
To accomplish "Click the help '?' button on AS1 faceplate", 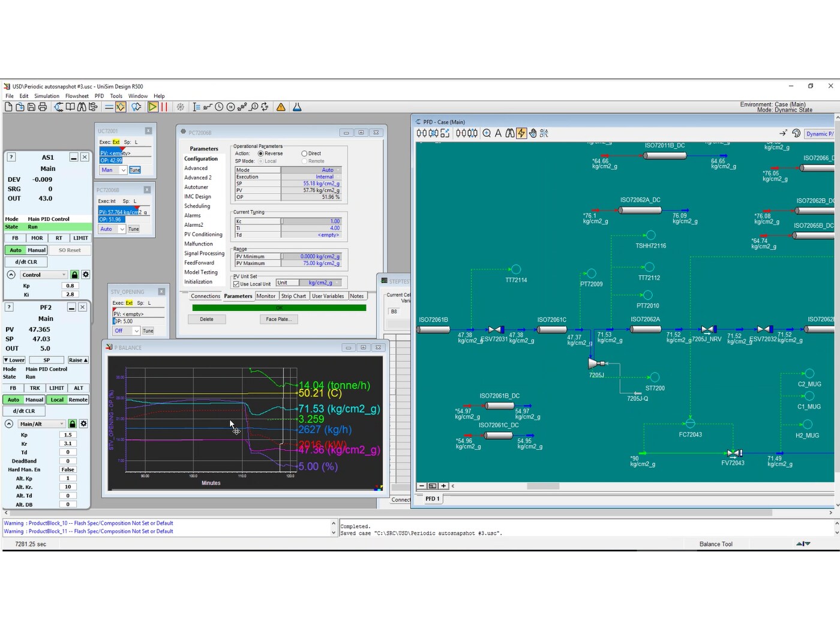I will tap(11, 157).
